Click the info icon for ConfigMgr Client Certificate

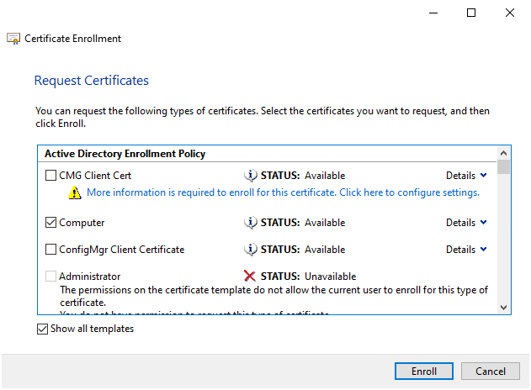[x=251, y=250]
